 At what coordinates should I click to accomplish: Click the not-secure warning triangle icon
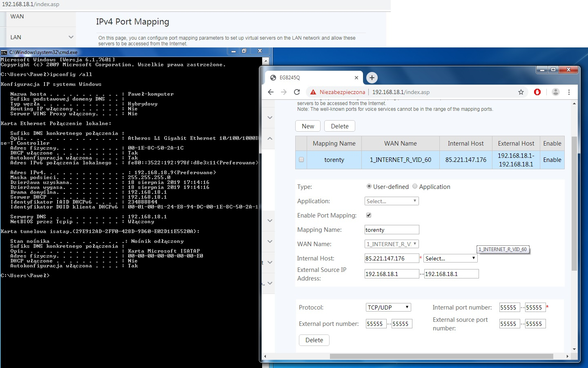point(313,92)
